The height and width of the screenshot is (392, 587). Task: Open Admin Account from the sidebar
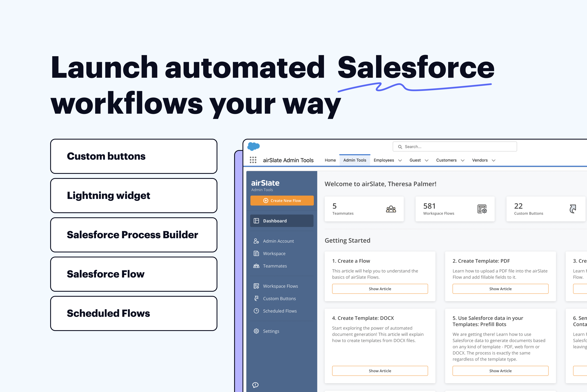coord(278,241)
